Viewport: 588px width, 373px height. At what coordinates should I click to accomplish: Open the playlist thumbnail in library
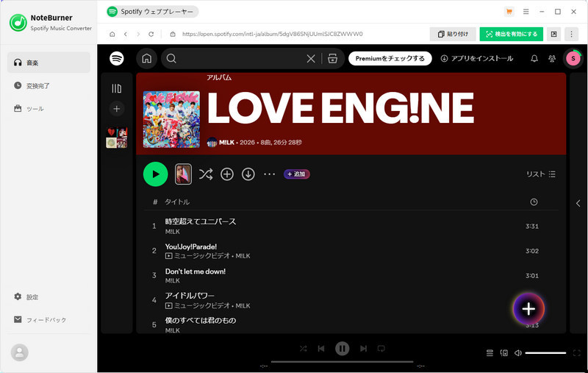[117, 138]
